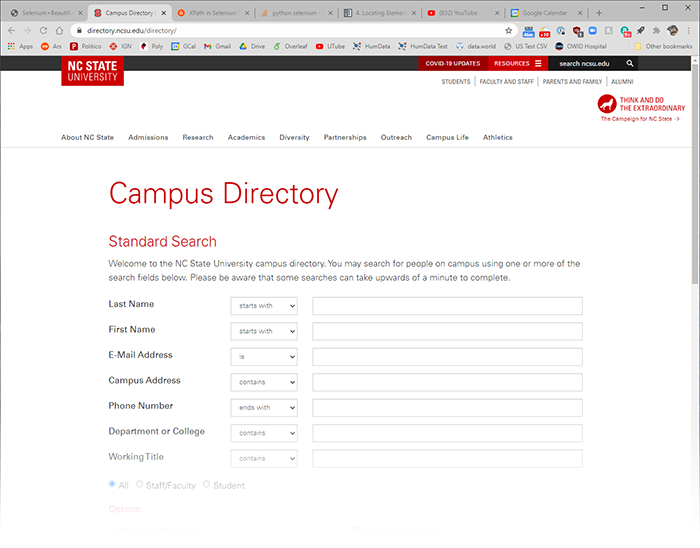
Task: Open the Working Title match type dropdown
Action: coord(264,458)
